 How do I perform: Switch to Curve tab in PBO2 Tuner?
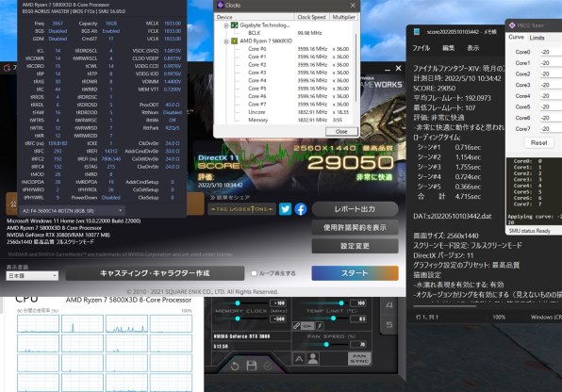[x=516, y=37]
